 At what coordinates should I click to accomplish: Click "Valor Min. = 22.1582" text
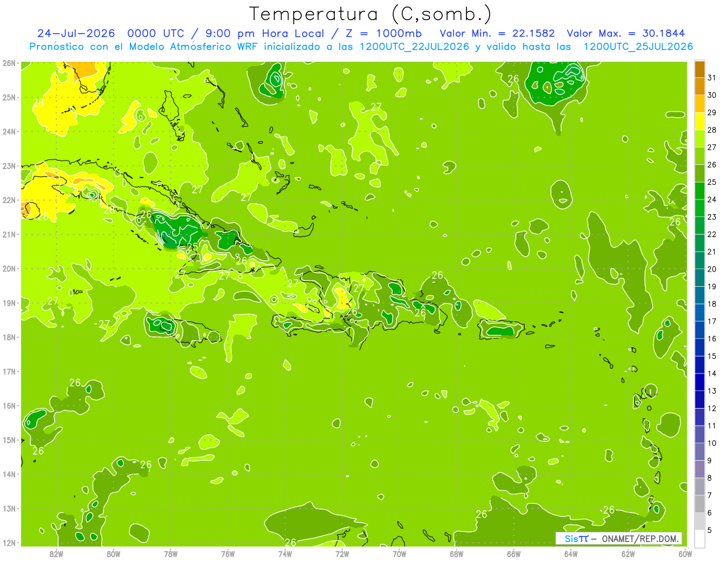click(x=497, y=33)
